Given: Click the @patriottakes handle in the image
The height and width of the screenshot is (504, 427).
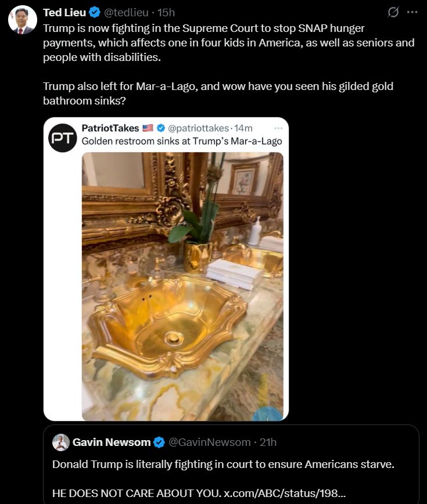Looking at the screenshot, I should tap(199, 128).
